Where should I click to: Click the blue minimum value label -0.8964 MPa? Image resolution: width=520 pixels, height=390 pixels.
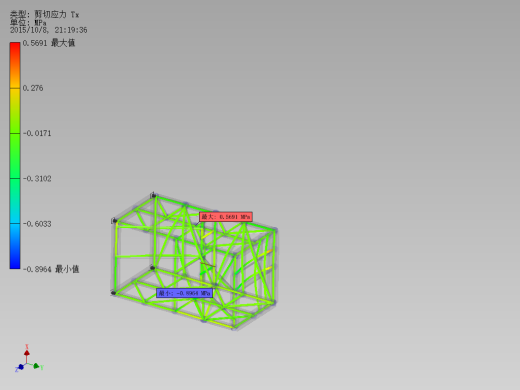184,293
